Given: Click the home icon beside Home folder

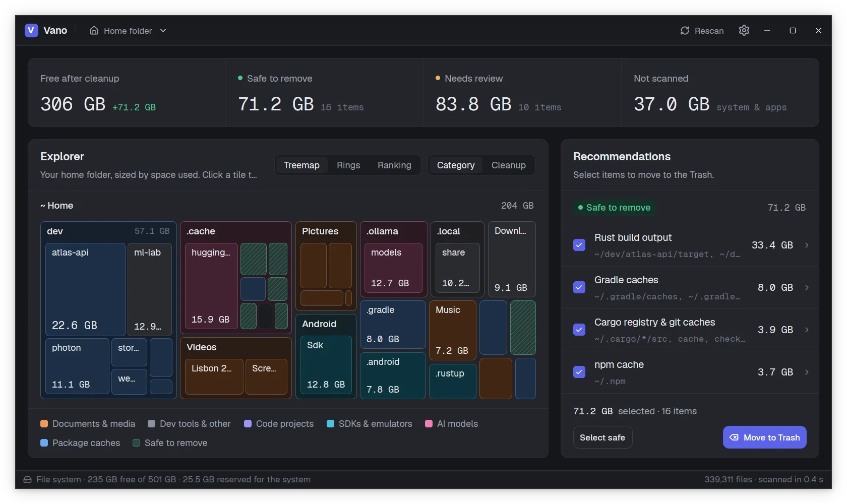Looking at the screenshot, I should tap(94, 31).
